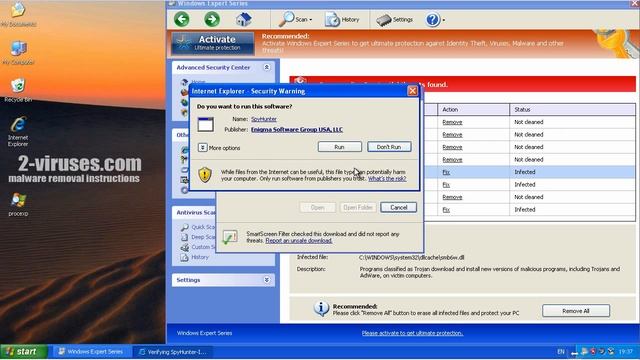Open the My Documents desktop icon
Image resolution: width=640 pixels, height=360 pixels.
[x=18, y=15]
